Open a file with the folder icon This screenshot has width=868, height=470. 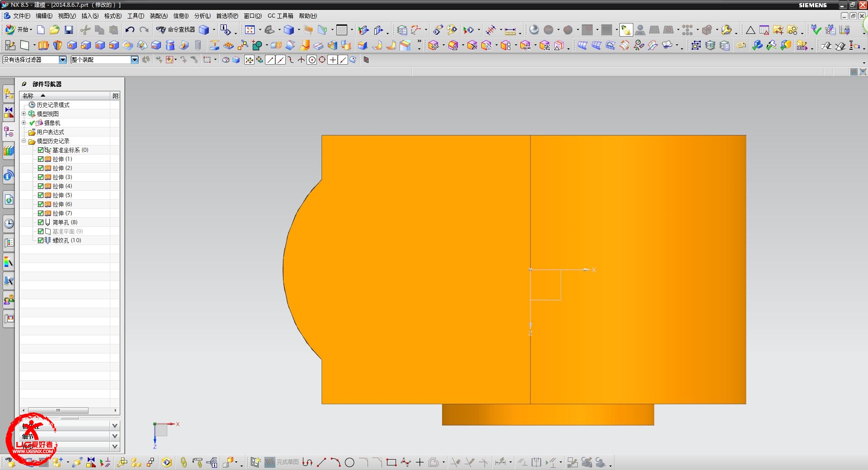[55, 30]
